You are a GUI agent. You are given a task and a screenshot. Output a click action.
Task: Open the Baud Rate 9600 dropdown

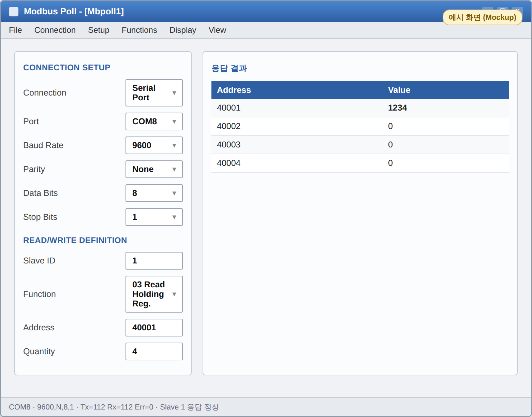click(154, 145)
